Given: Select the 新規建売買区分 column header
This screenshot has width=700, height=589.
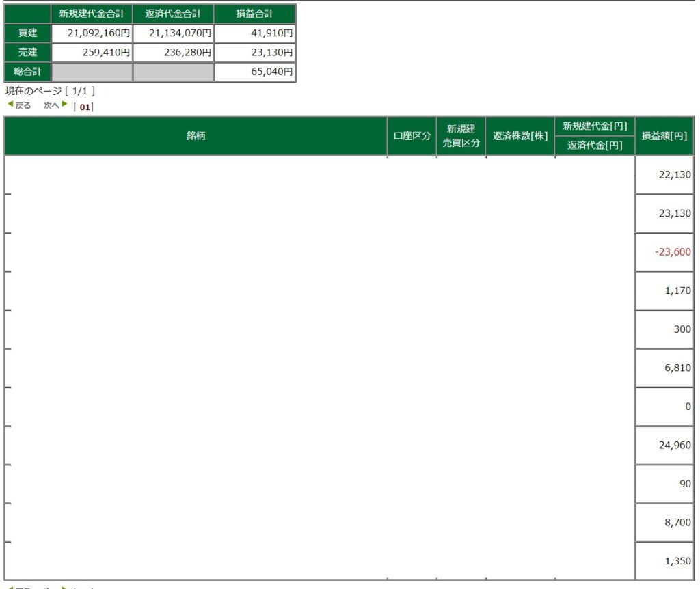Looking at the screenshot, I should tap(461, 136).
